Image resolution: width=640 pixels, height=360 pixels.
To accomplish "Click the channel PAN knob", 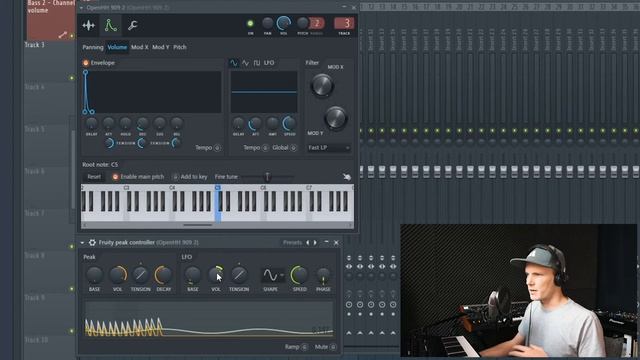I will point(267,23).
